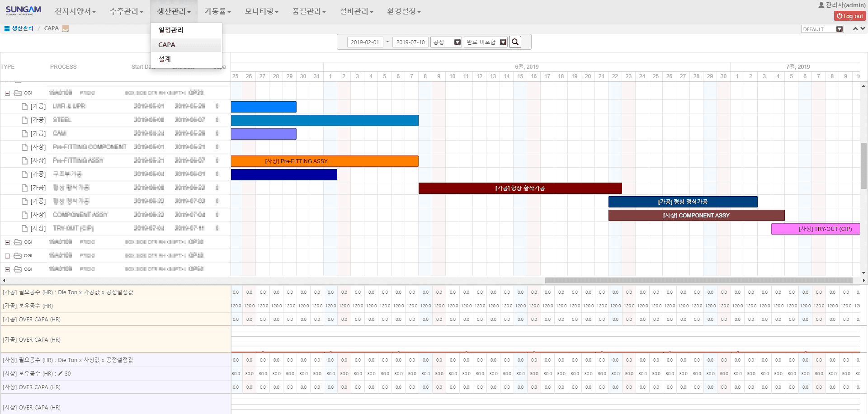Viewport: 868px width, 414px height.
Task: Select 일정관리 from the 생산관리 menu
Action: click(171, 30)
